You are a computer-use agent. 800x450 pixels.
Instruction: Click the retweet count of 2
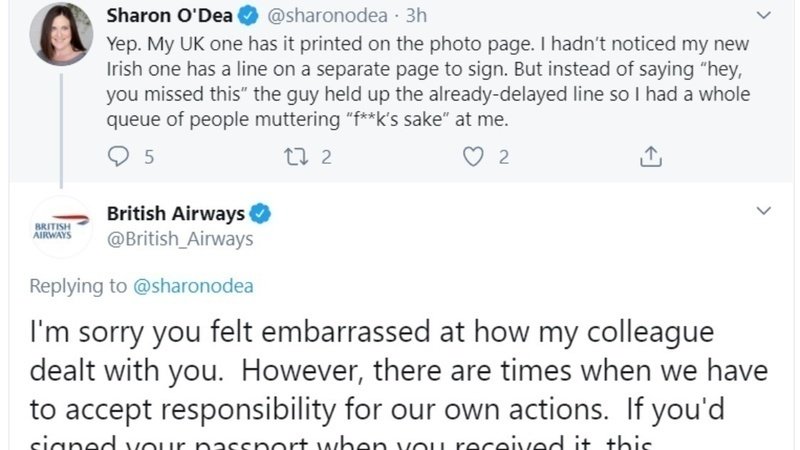coord(326,157)
